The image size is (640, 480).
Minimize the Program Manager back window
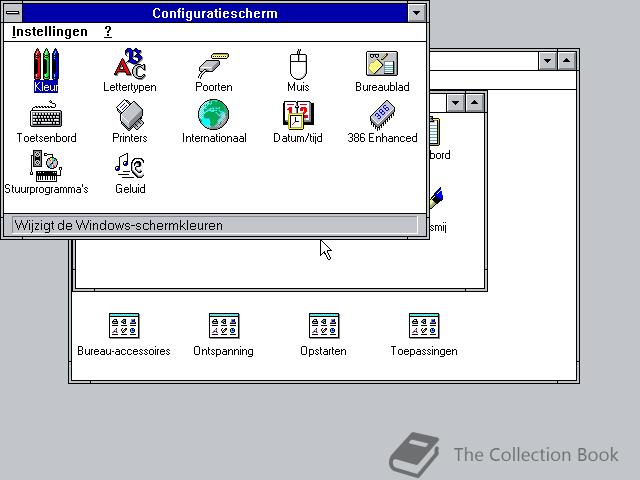click(x=548, y=61)
